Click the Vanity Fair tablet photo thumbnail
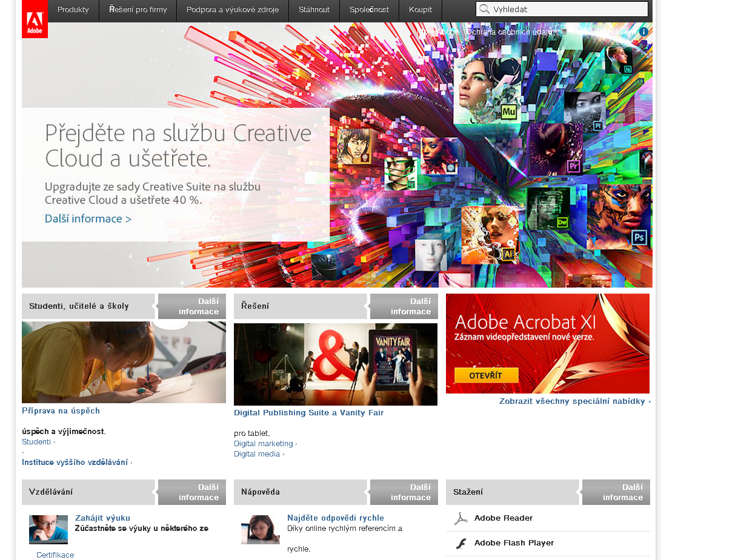Viewport: 738px width, 560px height. pyautogui.click(x=336, y=364)
